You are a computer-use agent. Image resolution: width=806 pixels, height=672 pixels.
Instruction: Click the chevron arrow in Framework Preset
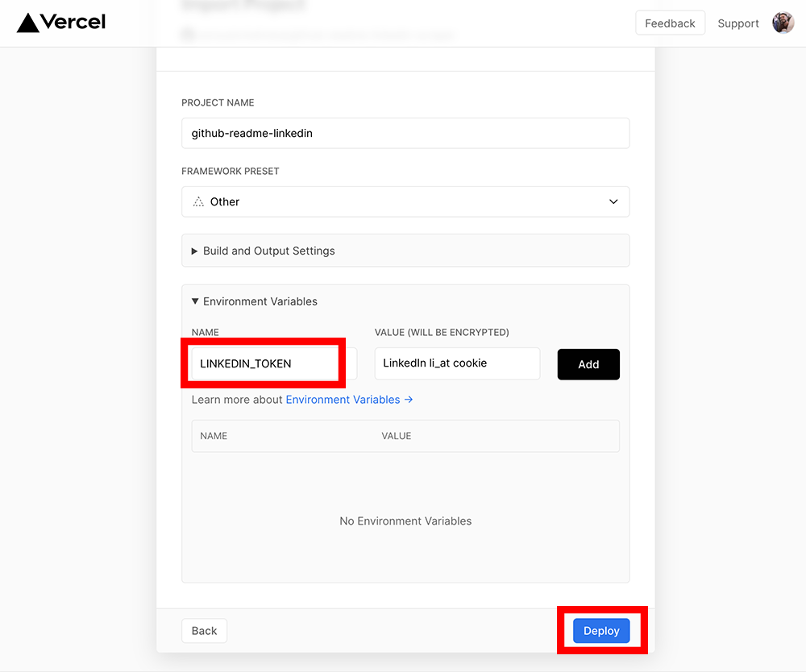click(x=613, y=201)
